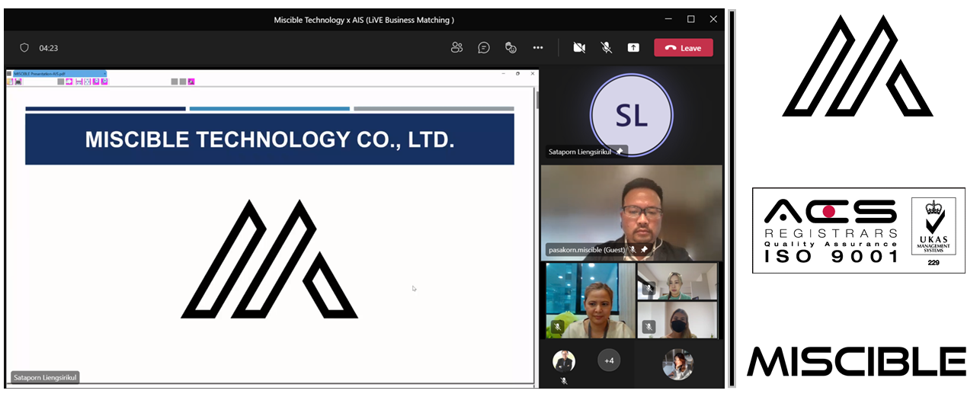This screenshot has height=397, width=980.
Task: Click the ACS Registrars ISO 9001 logo
Action: point(859,230)
